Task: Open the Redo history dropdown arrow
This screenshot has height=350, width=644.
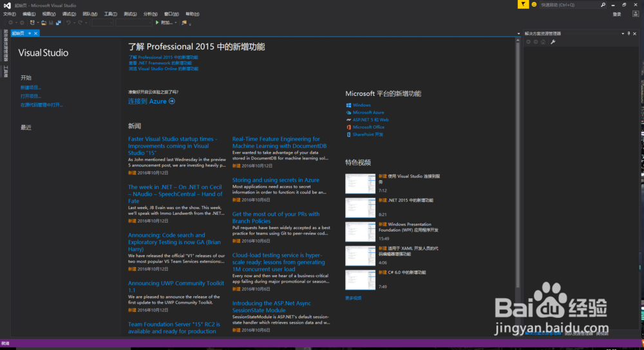Action: point(86,23)
